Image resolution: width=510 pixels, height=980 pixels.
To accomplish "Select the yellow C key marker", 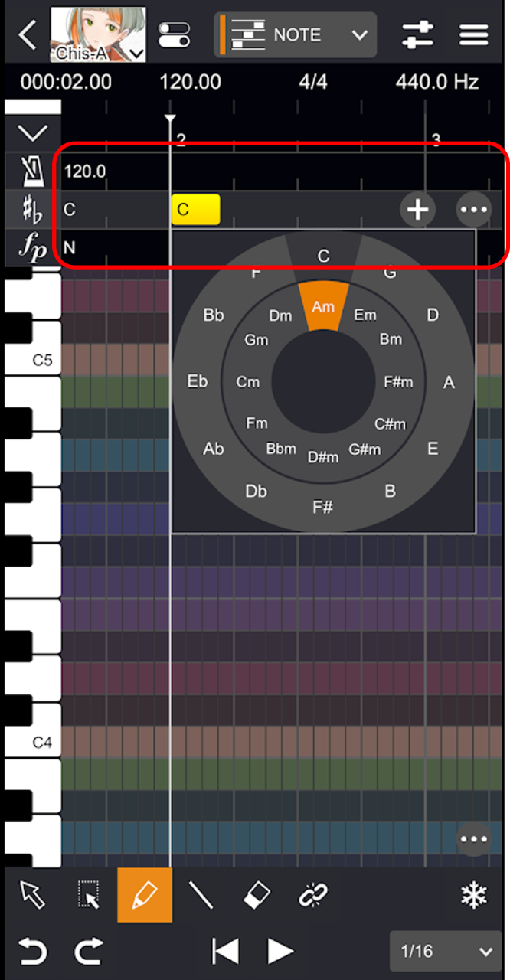I will tap(195, 209).
